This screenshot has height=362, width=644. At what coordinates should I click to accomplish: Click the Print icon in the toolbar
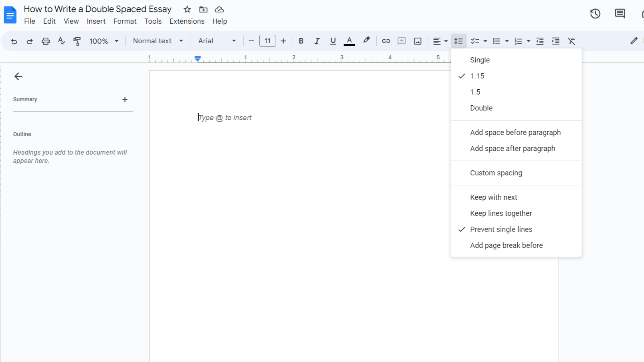[x=46, y=40]
